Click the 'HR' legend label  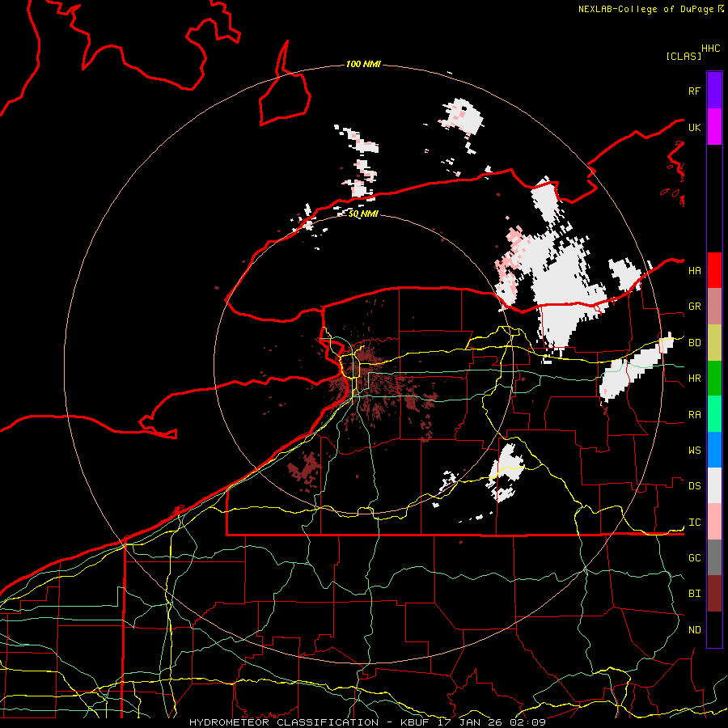point(694,379)
